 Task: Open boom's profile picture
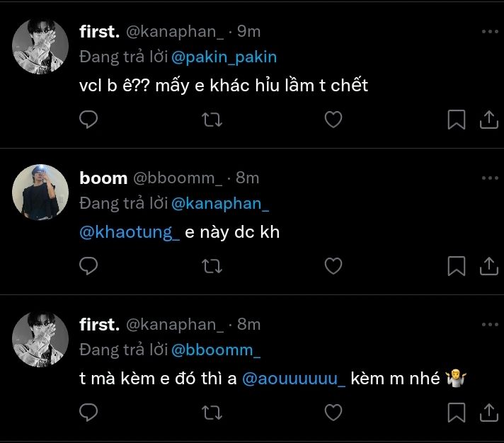[40, 192]
